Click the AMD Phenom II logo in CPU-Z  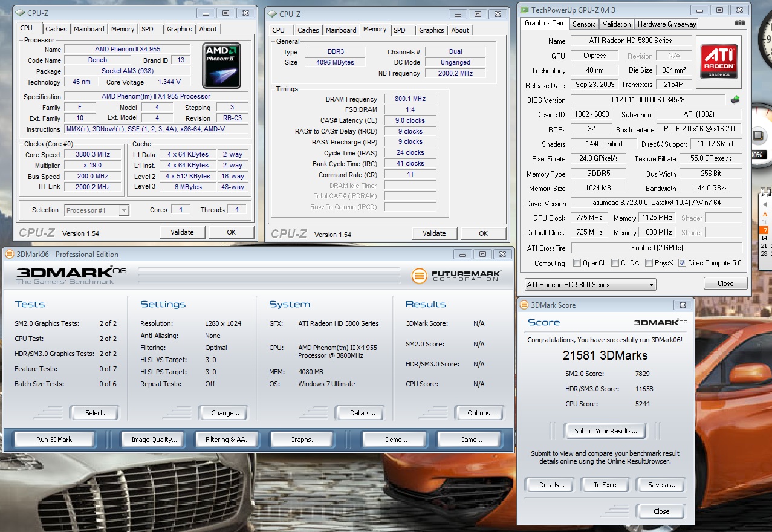point(222,66)
